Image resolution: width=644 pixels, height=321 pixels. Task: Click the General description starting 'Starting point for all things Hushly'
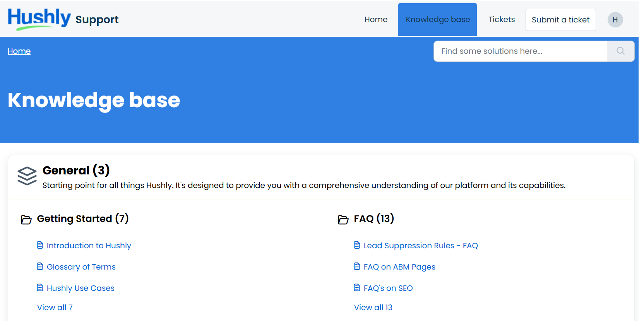coord(304,185)
